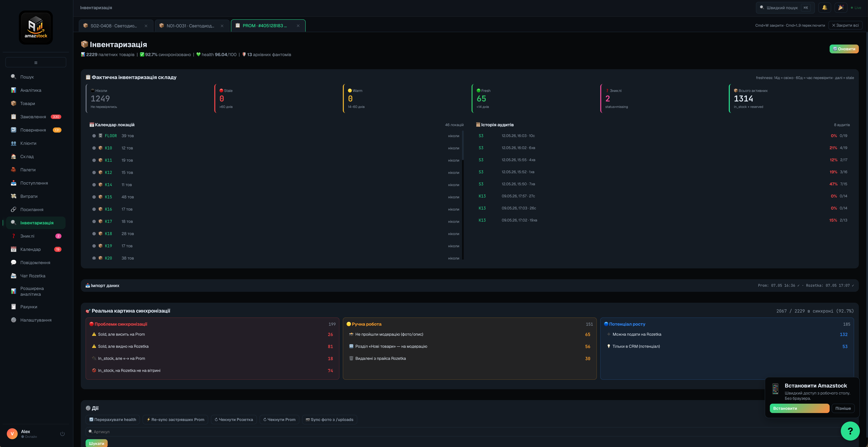The image size is (868, 447).
Task: Click Перерахувати health button
Action: (113, 420)
